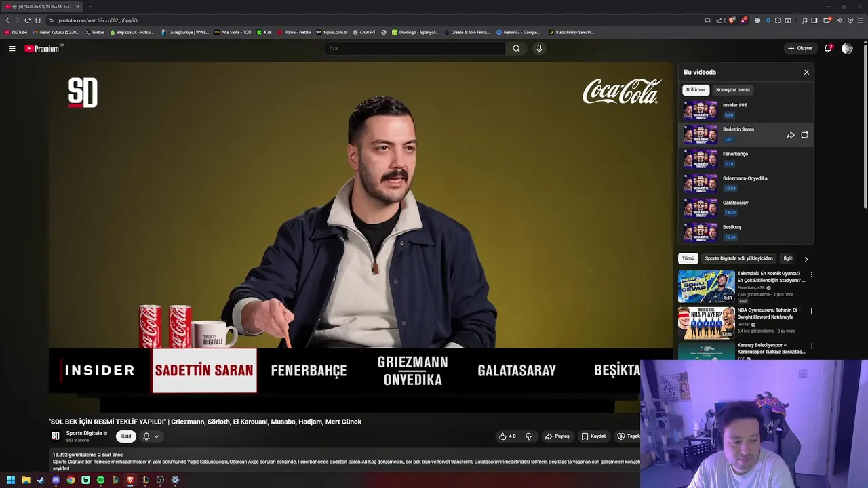This screenshot has width=868, height=488.
Task: Open the Kick bookmark
Action: 264,32
